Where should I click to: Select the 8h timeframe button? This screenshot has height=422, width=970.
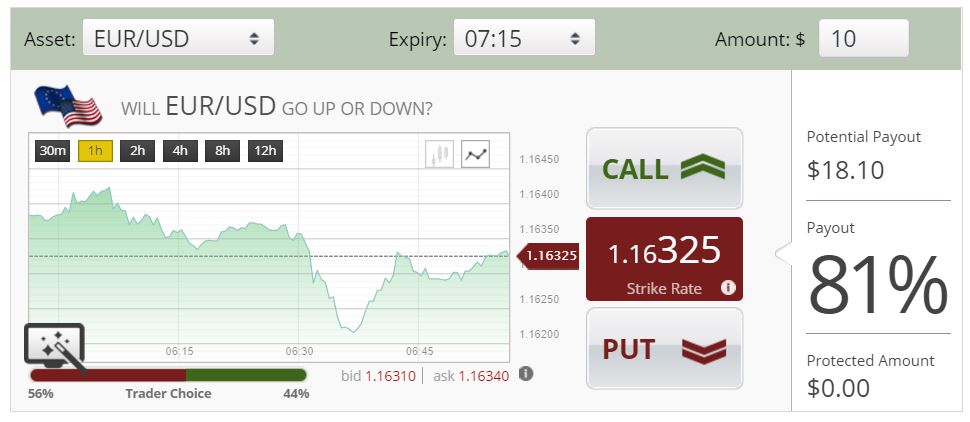point(223,151)
